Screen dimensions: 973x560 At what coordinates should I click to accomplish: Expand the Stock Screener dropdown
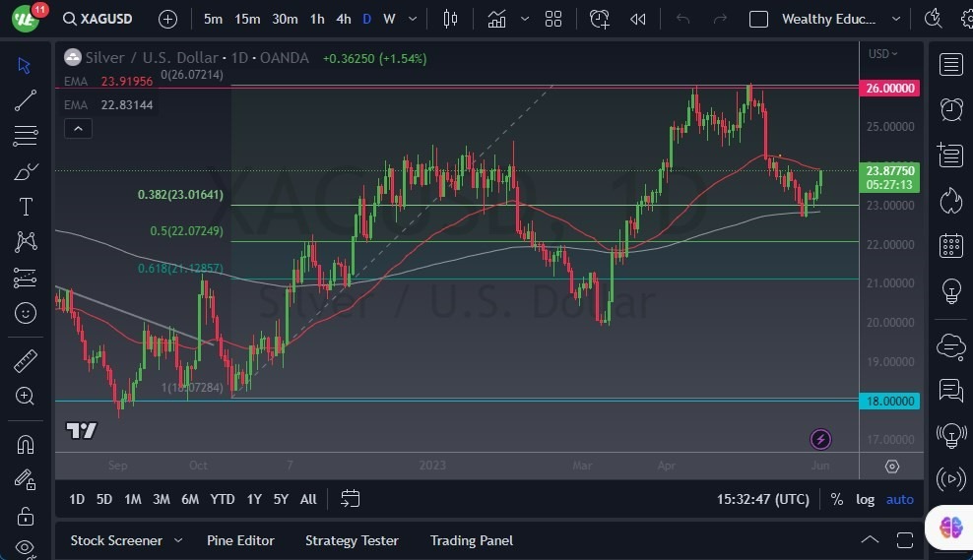(x=178, y=540)
